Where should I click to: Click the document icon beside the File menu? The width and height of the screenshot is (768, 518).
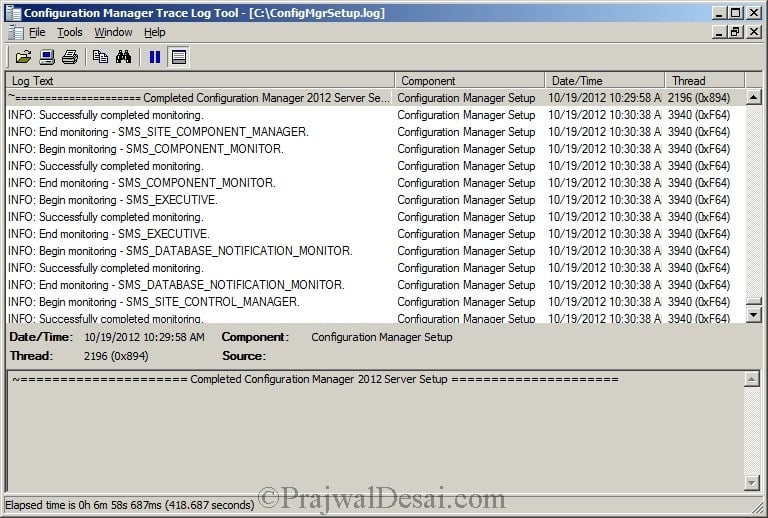[x=16, y=33]
